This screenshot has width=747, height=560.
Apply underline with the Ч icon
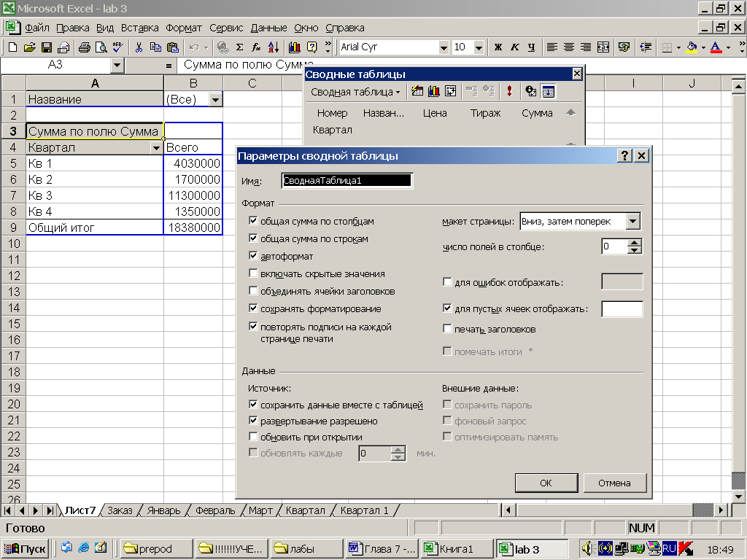(531, 47)
